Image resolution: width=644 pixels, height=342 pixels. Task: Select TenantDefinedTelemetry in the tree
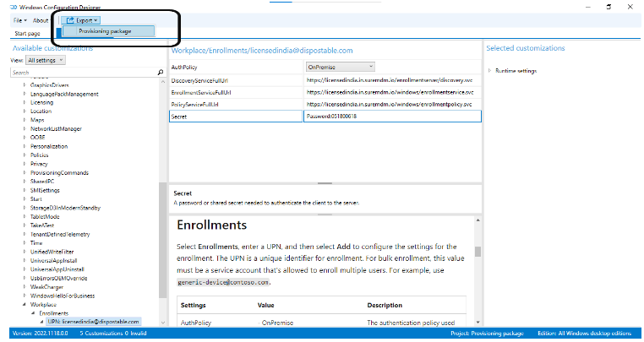pyautogui.click(x=60, y=235)
